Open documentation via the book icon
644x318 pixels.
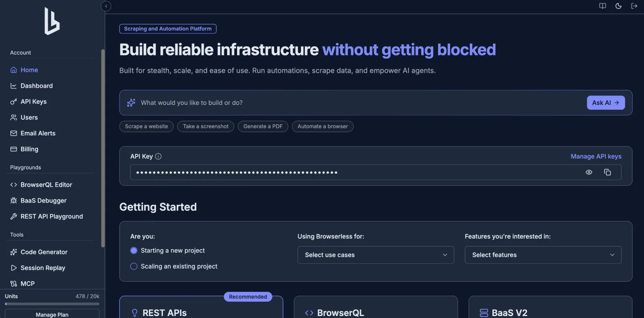[603, 6]
